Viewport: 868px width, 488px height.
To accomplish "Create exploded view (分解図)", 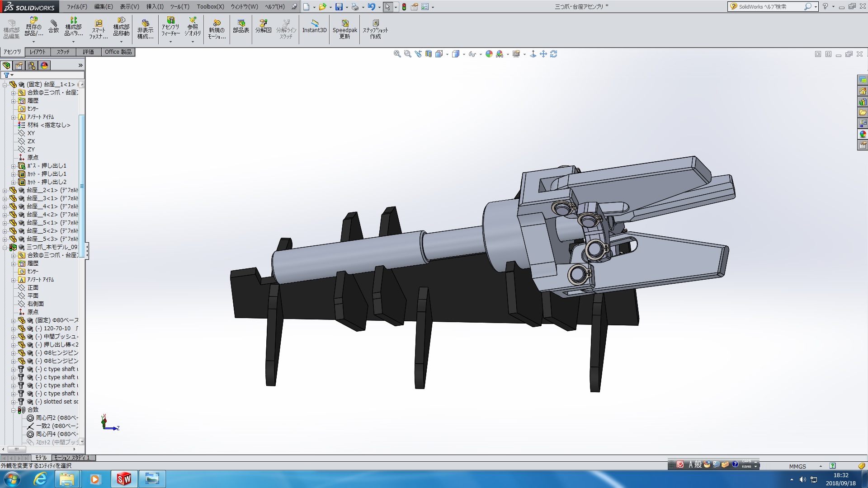I will (x=263, y=27).
